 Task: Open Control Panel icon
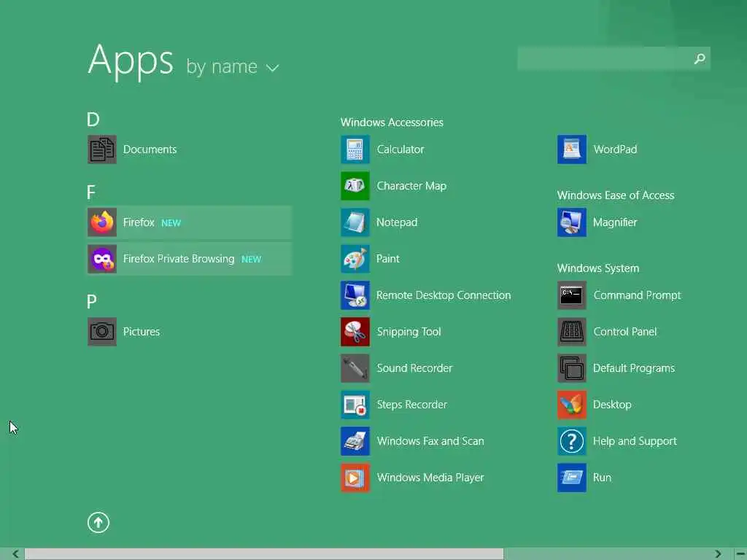tap(572, 332)
